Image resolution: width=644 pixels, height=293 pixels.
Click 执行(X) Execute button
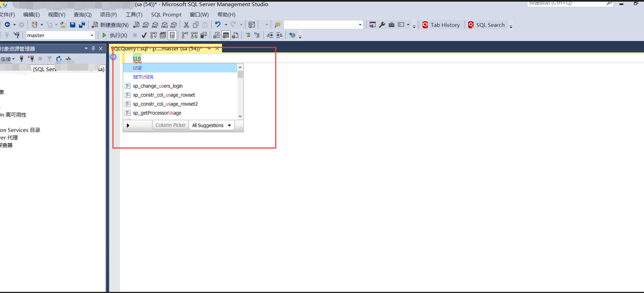[115, 35]
